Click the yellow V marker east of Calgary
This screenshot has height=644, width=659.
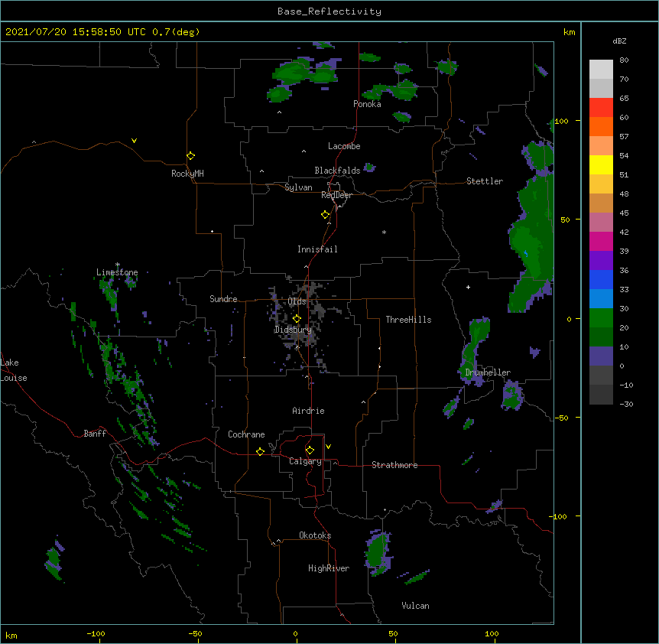click(x=328, y=447)
